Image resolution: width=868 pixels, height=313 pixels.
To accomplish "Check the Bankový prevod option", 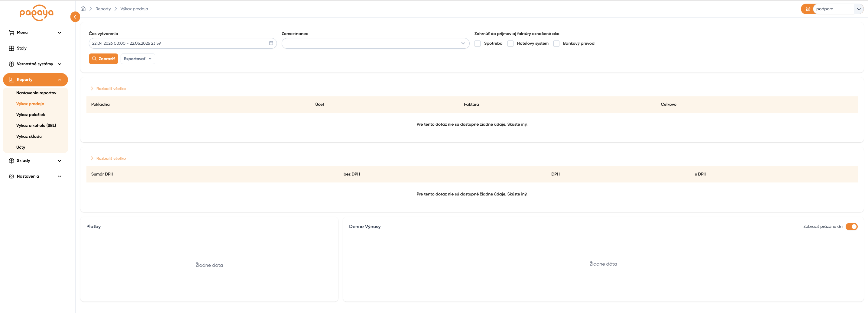I will 556,44.
